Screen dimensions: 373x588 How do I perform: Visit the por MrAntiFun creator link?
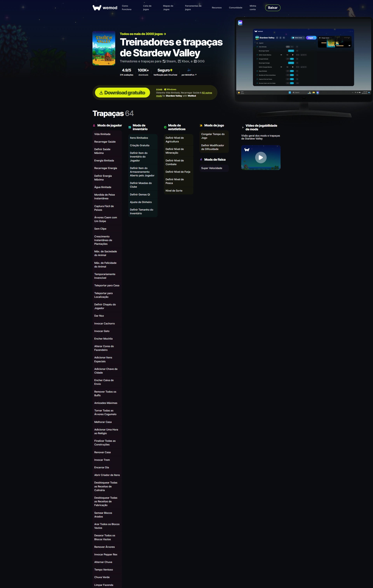[189, 75]
